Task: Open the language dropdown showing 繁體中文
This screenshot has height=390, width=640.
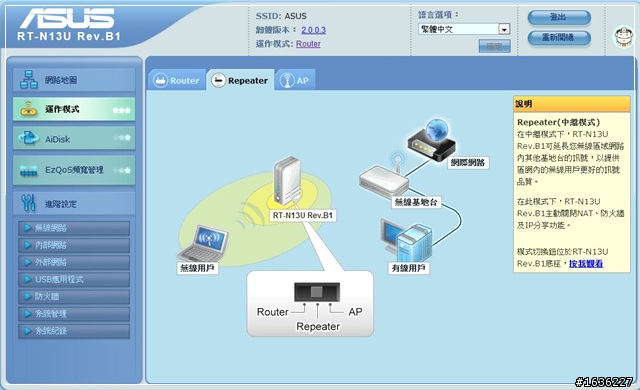Action: [464, 29]
